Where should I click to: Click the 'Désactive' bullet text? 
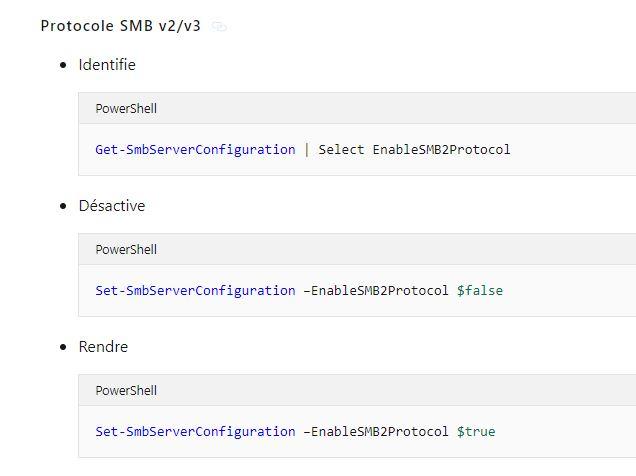point(112,206)
